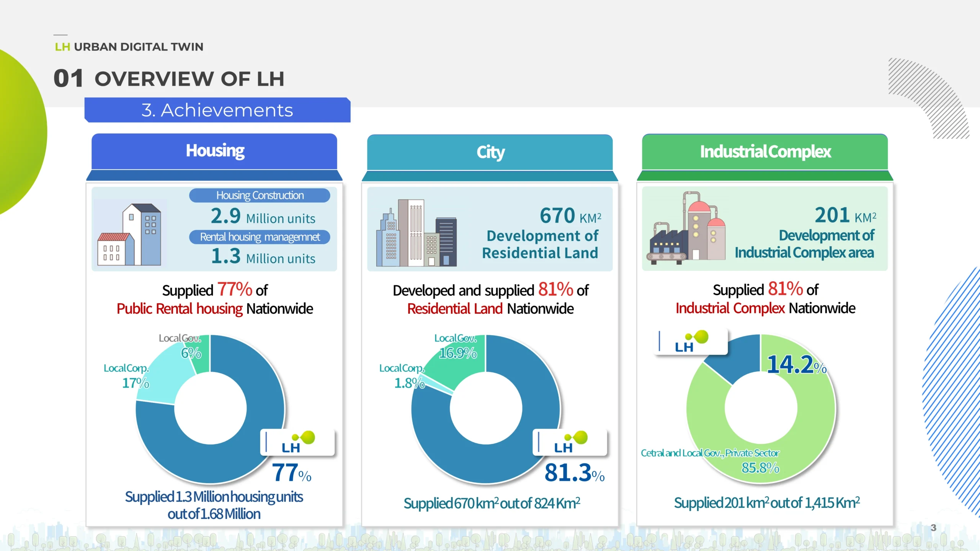Screen dimensions: 980x551
Task: Click 'Local Gov. 16.9%' label on City chart
Action: tap(456, 346)
